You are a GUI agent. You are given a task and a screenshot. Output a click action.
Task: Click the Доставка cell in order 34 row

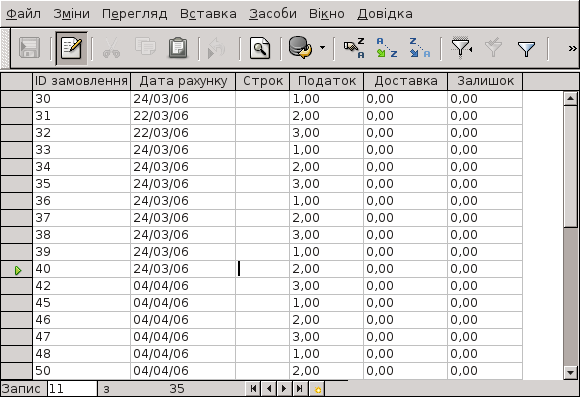(x=406, y=167)
